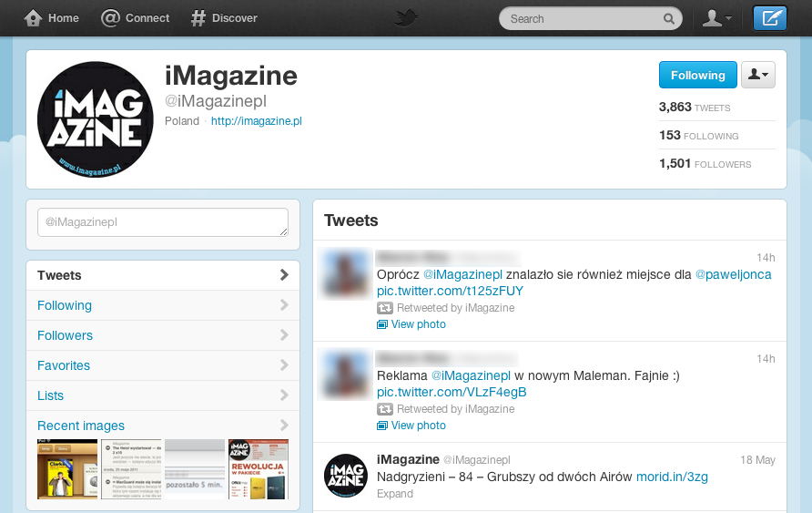Open the imagazine.pl website link

pos(257,121)
